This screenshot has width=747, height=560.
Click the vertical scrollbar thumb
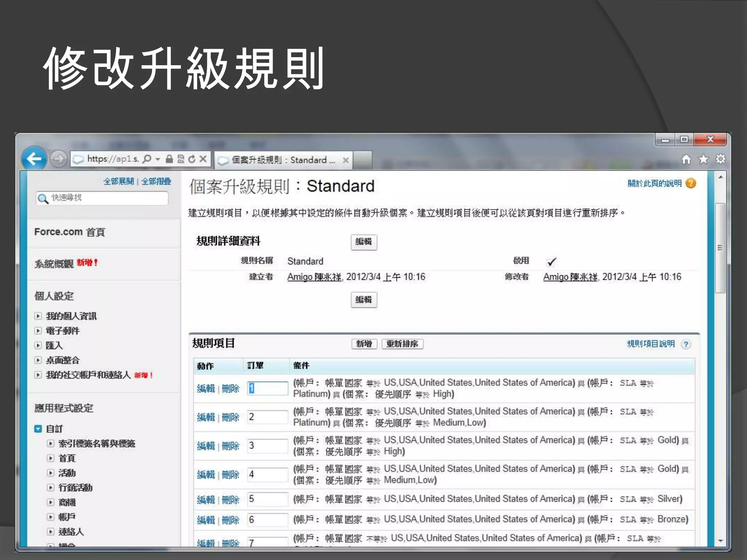click(x=720, y=248)
